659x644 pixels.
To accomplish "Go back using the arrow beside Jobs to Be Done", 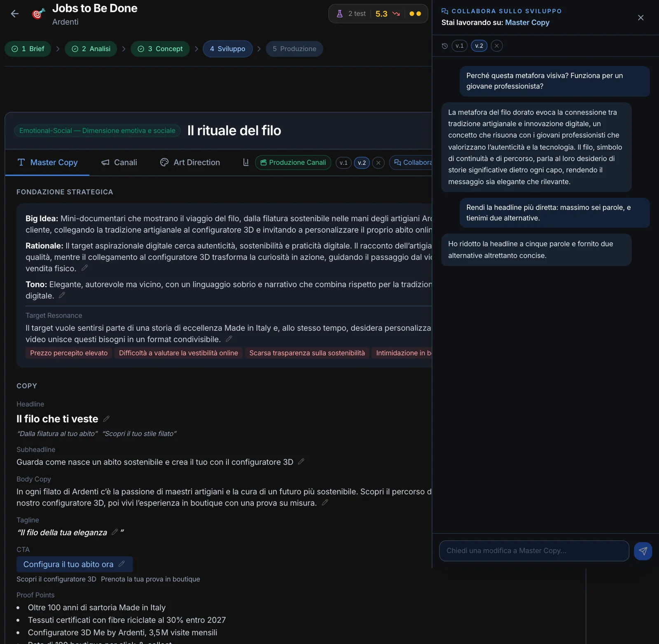I will coord(15,14).
